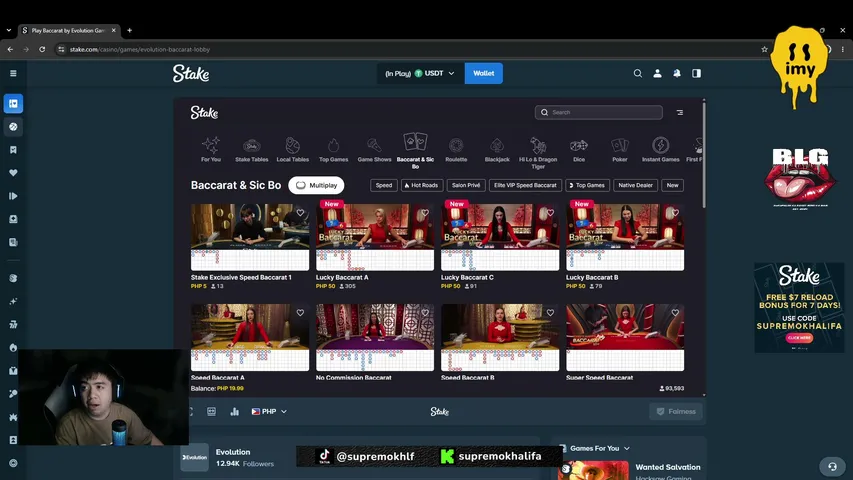Open the notifications bell icon
This screenshot has height=480, width=853.
click(x=677, y=73)
